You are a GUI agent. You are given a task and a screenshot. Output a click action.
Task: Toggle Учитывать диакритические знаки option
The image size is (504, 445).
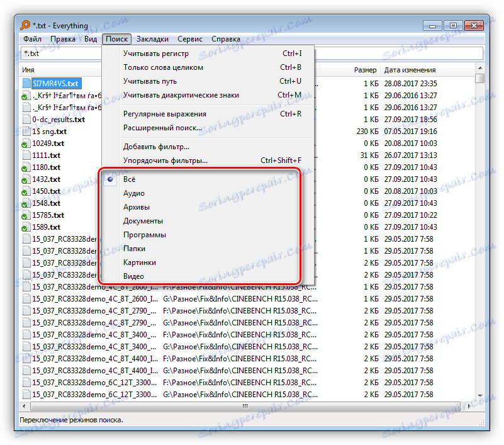(x=208, y=95)
